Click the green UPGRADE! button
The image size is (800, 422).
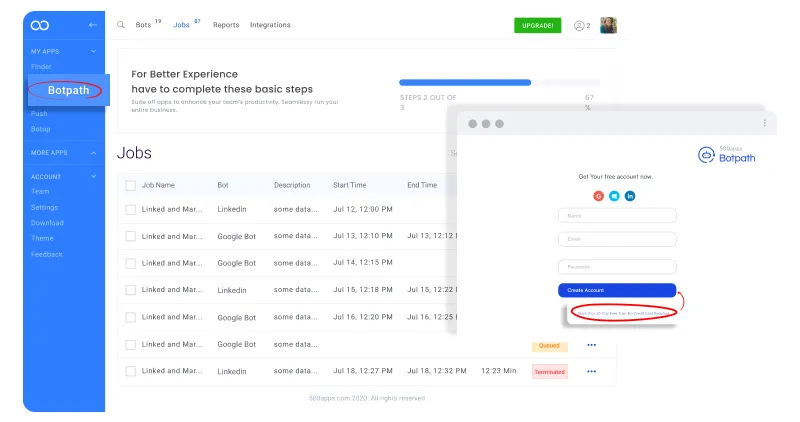pos(537,26)
